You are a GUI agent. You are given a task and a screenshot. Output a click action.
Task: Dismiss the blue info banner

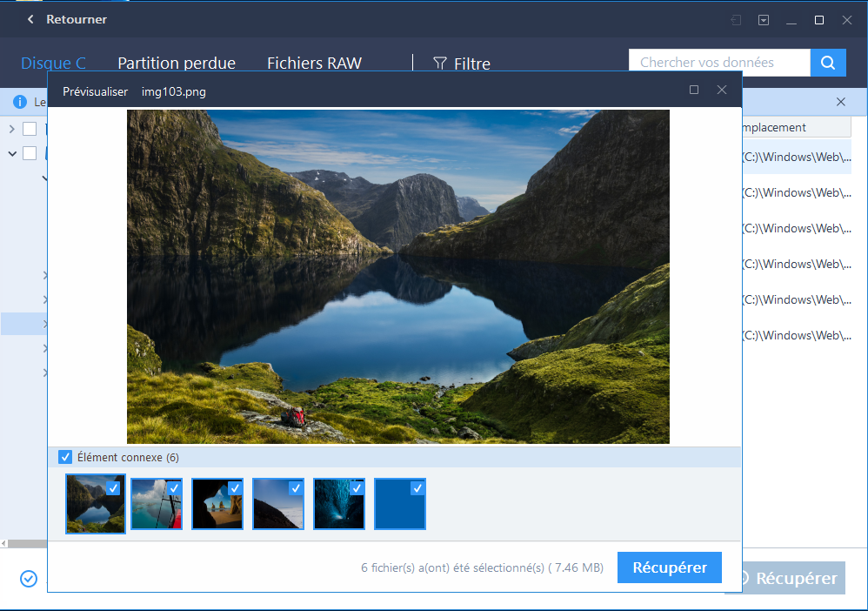coord(841,102)
